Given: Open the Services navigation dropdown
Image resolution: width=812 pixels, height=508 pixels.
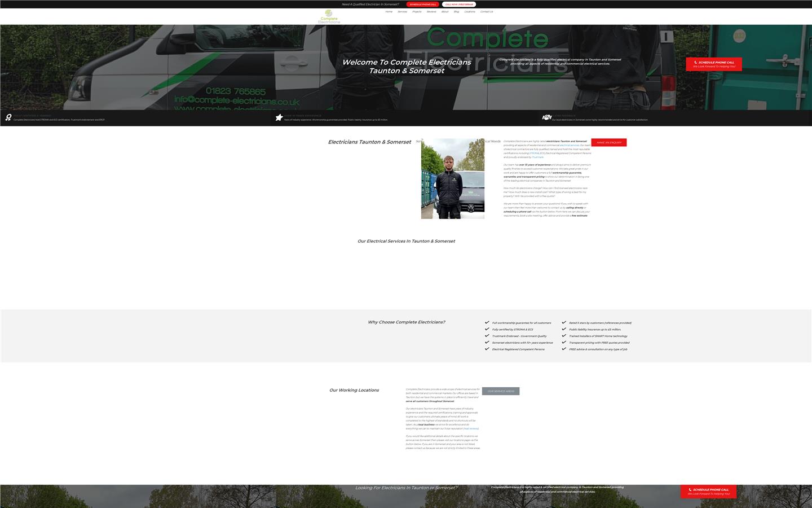Looking at the screenshot, I should pos(401,11).
